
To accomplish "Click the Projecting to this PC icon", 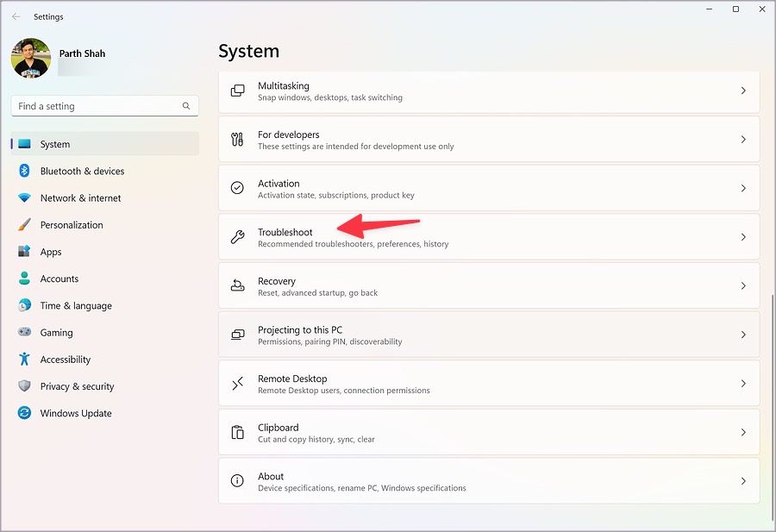I will point(238,335).
